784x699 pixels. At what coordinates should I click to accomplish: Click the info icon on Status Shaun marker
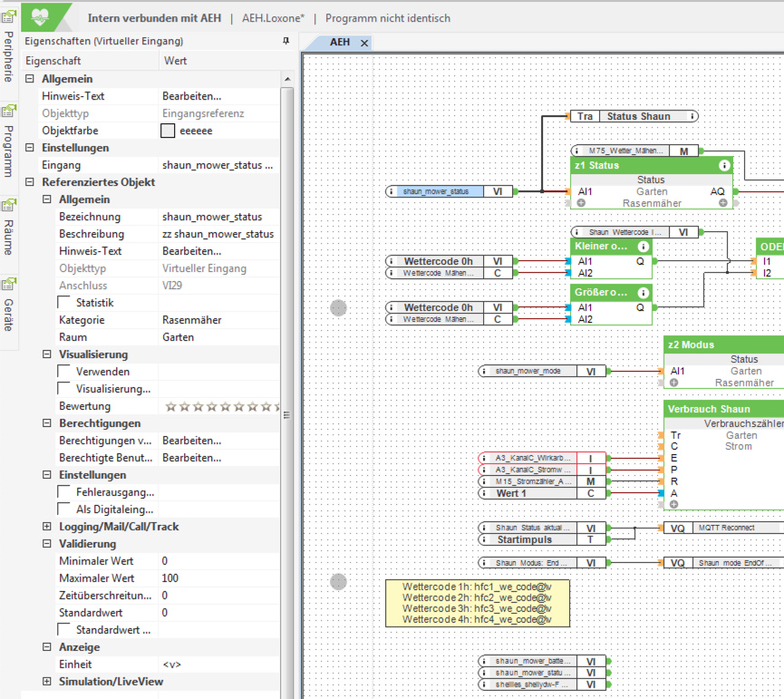click(692, 116)
